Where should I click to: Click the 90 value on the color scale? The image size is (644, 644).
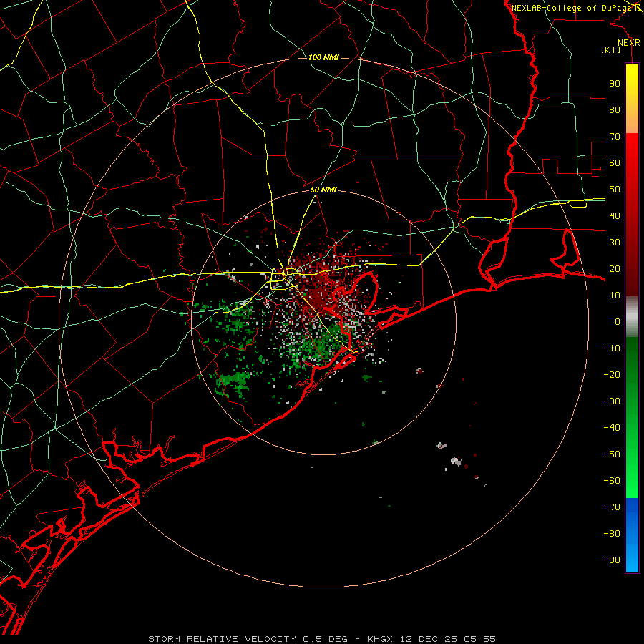pos(615,84)
